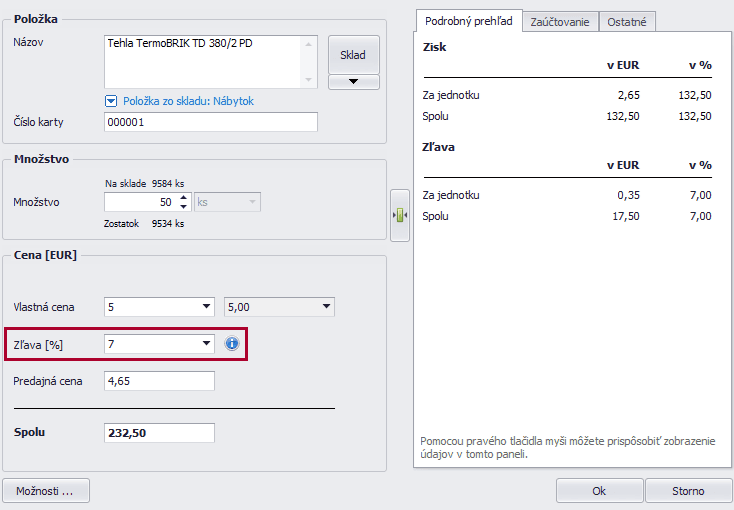Click the Sklad button

[x=353, y=55]
